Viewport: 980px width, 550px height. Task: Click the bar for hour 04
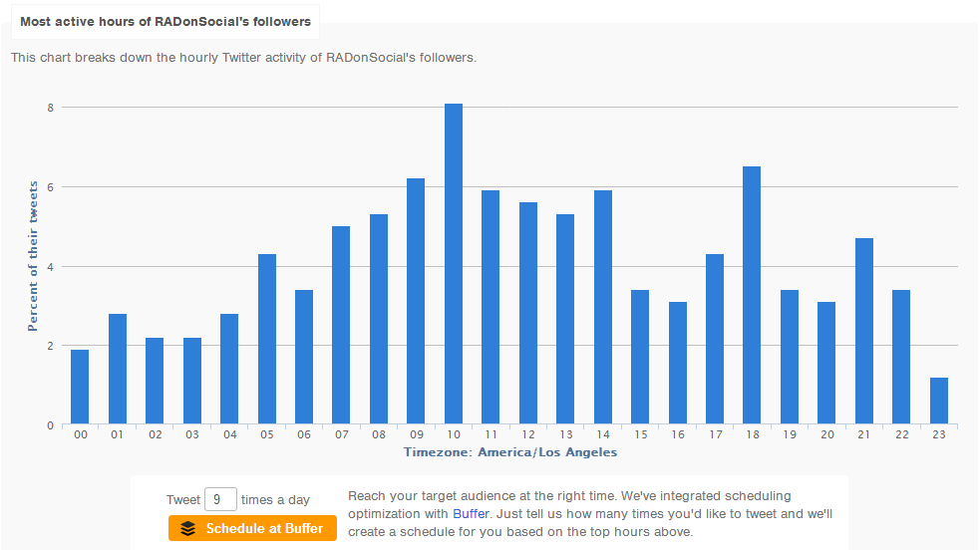[229, 370]
